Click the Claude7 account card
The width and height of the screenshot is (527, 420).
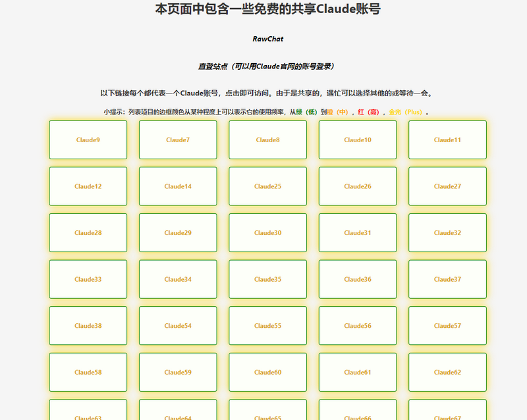[178, 140]
